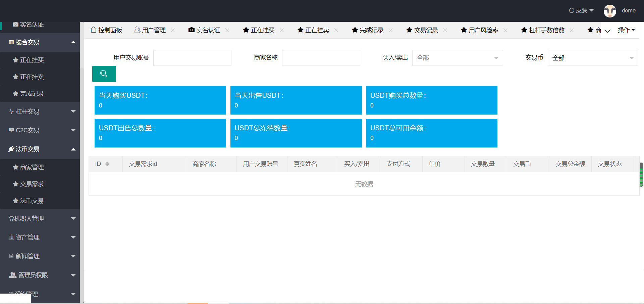The width and height of the screenshot is (644, 304).
Task: Open the 交易币 dropdown
Action: click(x=593, y=58)
